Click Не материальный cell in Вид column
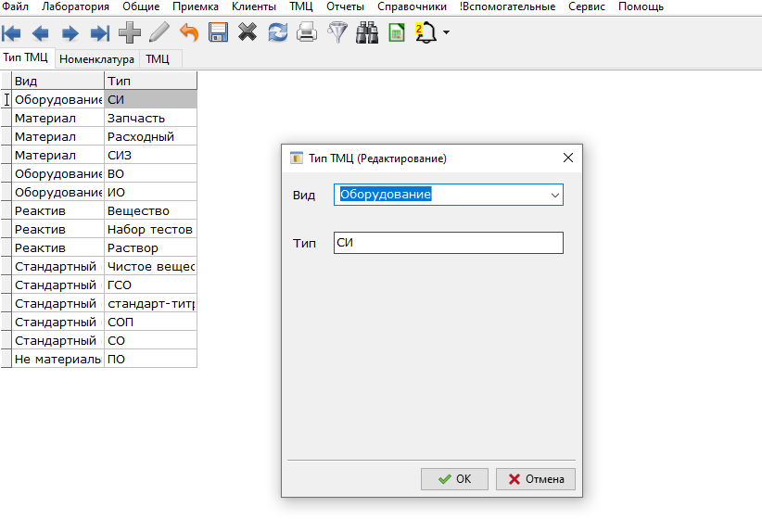 [57, 359]
